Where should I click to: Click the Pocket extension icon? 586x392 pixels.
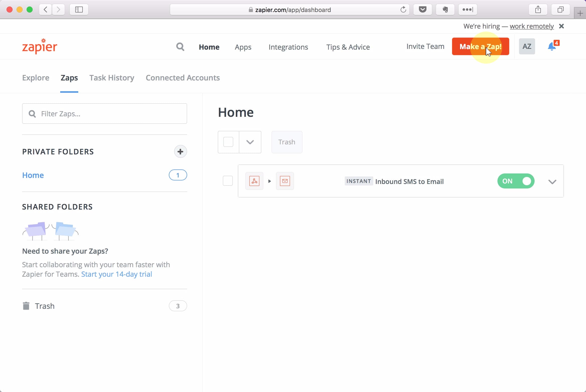tap(422, 10)
